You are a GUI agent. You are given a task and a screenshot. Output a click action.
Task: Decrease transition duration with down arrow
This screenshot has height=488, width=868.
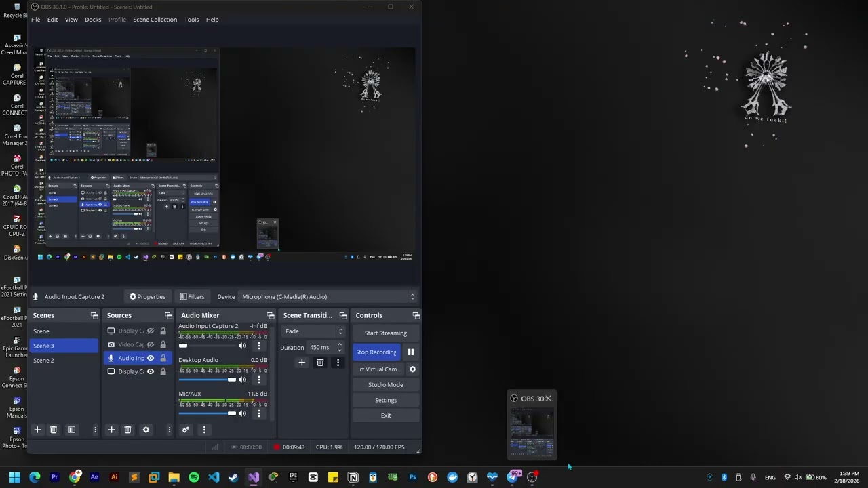tap(340, 350)
